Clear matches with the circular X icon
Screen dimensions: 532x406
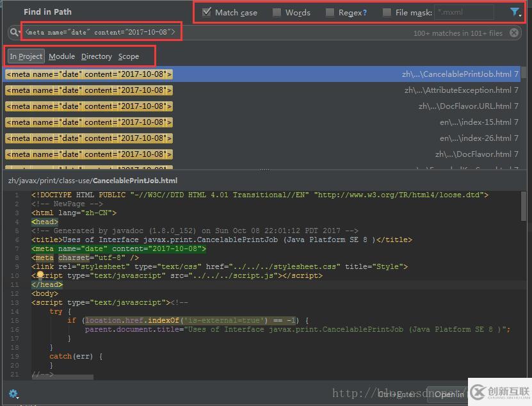pyautogui.click(x=514, y=32)
